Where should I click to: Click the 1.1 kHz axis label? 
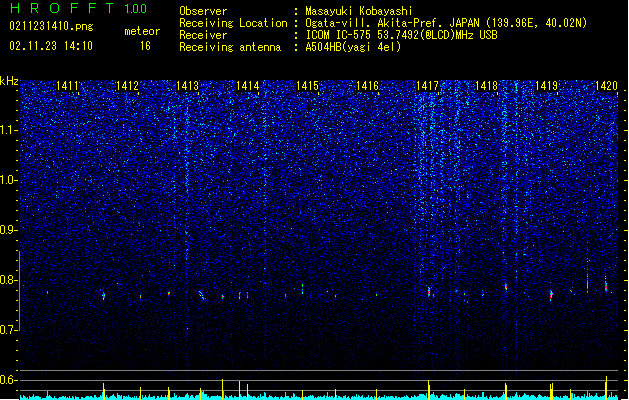9,130
